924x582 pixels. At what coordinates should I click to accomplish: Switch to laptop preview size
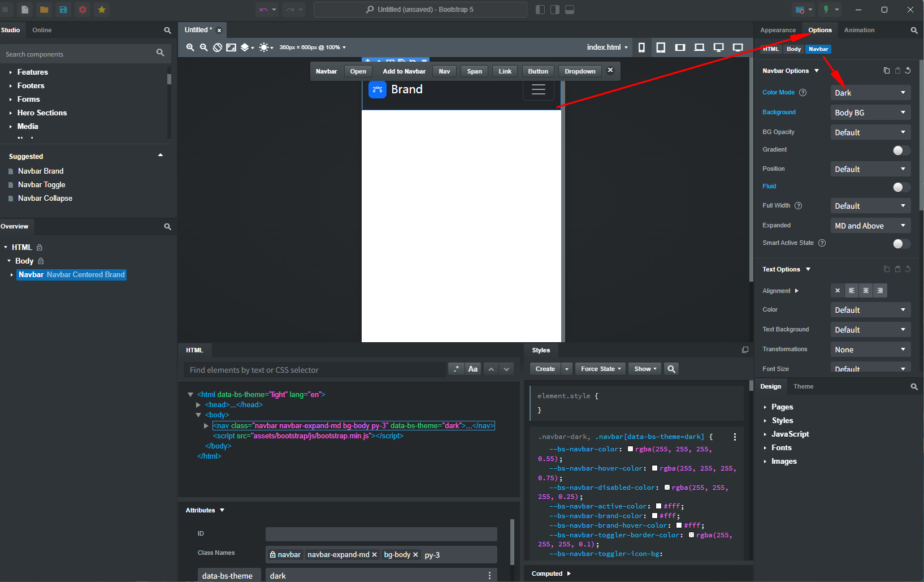tap(699, 48)
